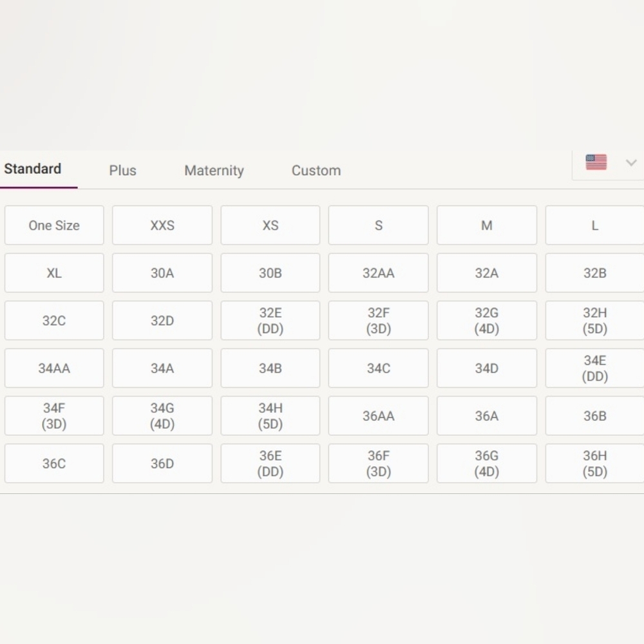
Task: Choose size 36H (5D)
Action: click(594, 463)
